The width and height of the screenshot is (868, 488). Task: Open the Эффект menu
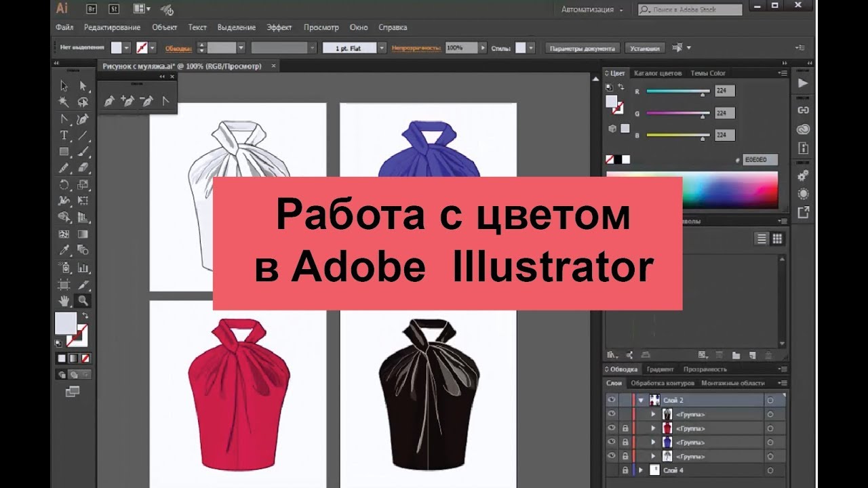(279, 27)
